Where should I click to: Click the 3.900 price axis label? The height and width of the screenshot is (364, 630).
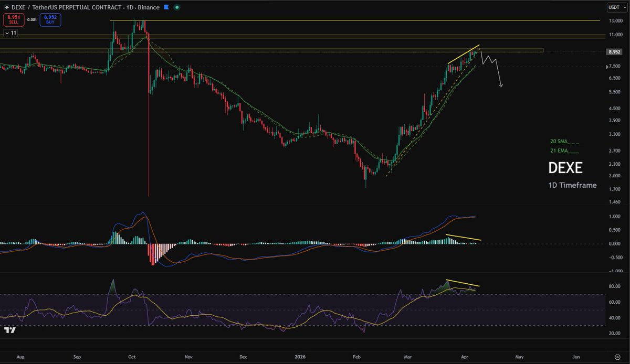click(614, 121)
